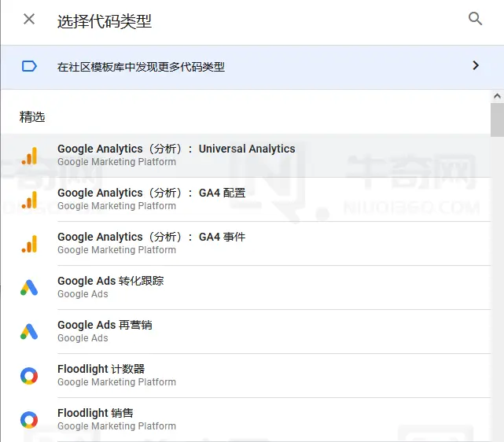Pick Google Analytics: GA4 事件 tag
The width and height of the screenshot is (504, 442).
coord(246,243)
